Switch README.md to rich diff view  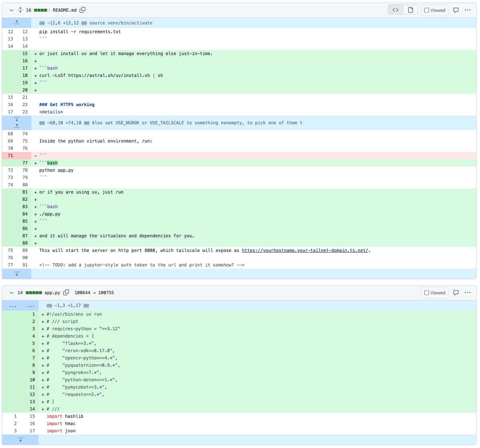click(x=410, y=10)
